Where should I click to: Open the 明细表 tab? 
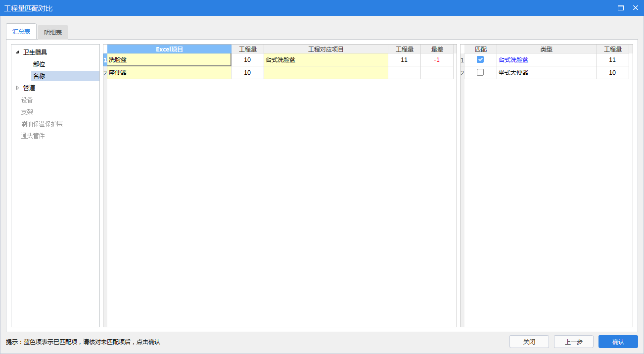pos(53,32)
